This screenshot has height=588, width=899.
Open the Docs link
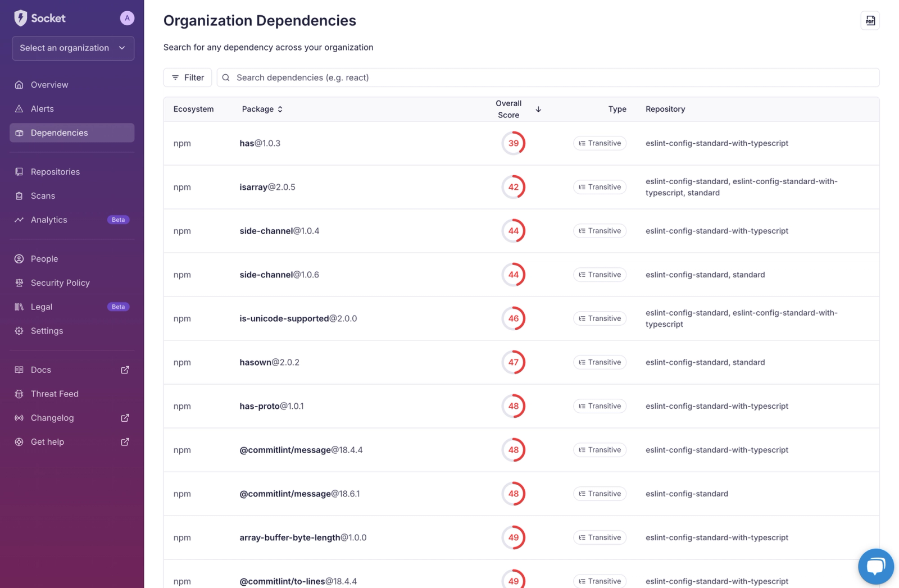click(x=72, y=370)
